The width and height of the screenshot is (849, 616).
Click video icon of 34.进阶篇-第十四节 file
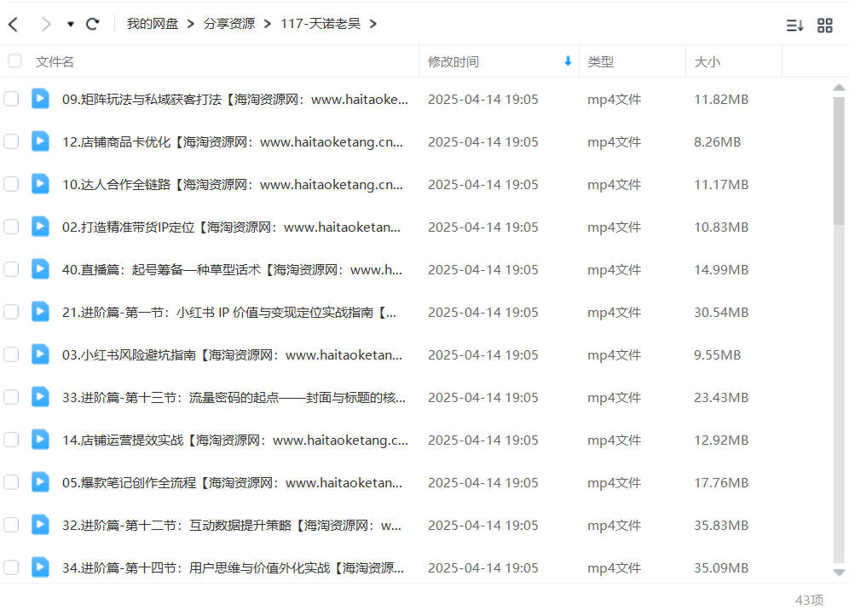click(x=40, y=567)
